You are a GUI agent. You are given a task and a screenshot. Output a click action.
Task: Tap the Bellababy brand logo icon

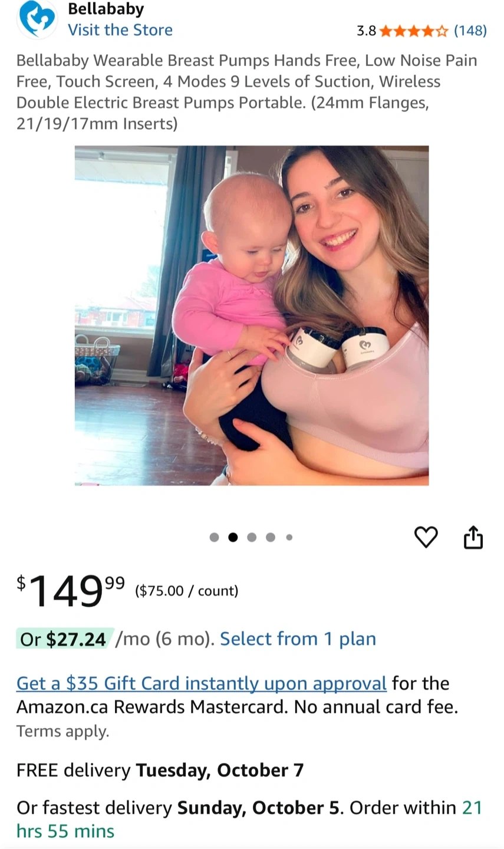pos(37,19)
